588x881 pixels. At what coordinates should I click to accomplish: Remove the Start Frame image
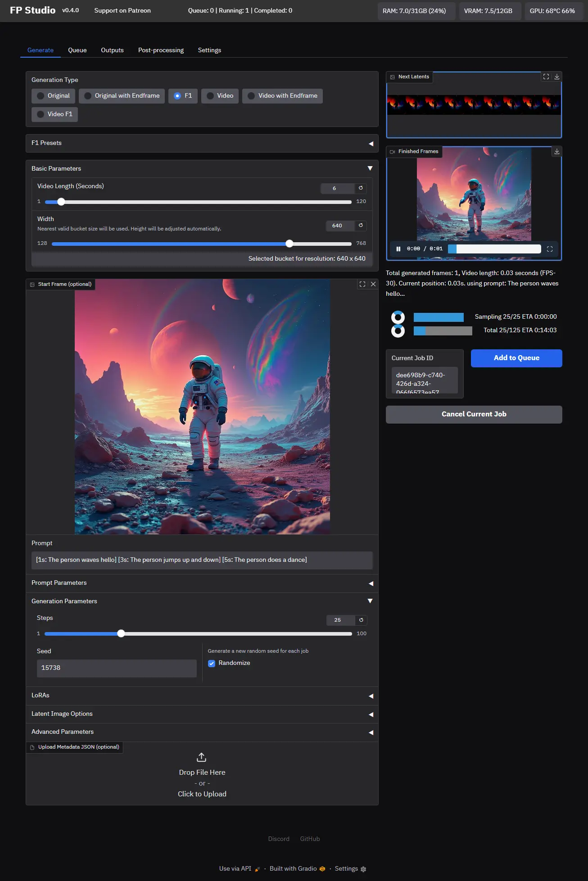(x=373, y=284)
